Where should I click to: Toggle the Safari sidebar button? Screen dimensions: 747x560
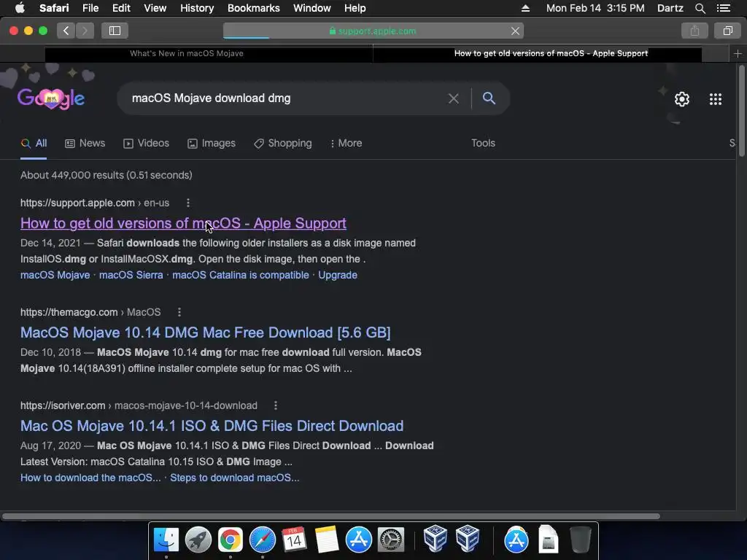click(x=115, y=31)
